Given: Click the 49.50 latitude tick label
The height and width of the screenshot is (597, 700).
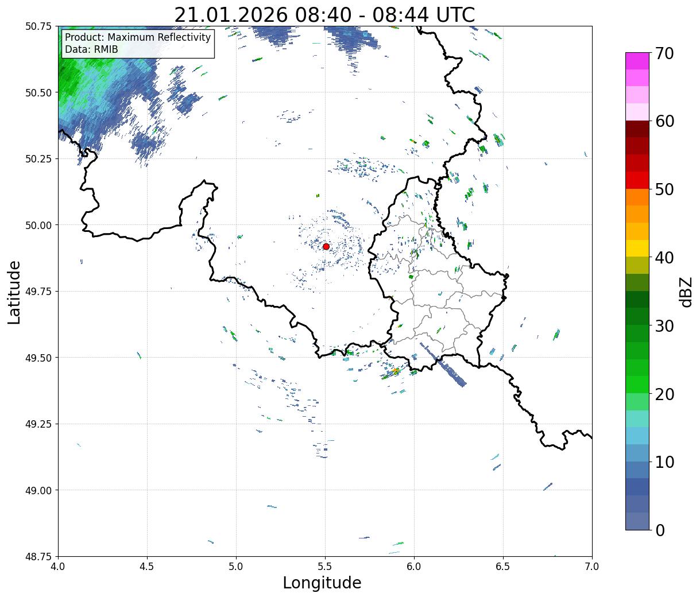Looking at the screenshot, I should tap(38, 358).
